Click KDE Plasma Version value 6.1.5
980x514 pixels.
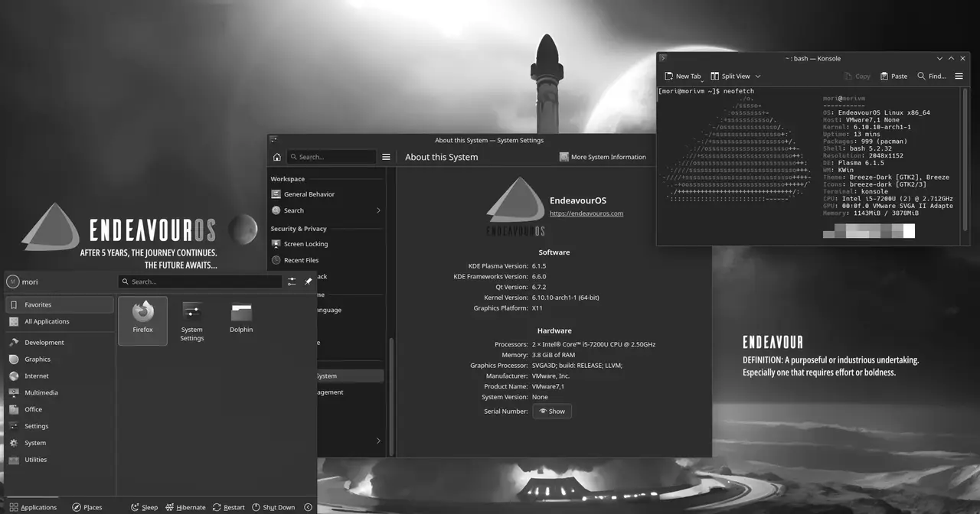pyautogui.click(x=539, y=266)
